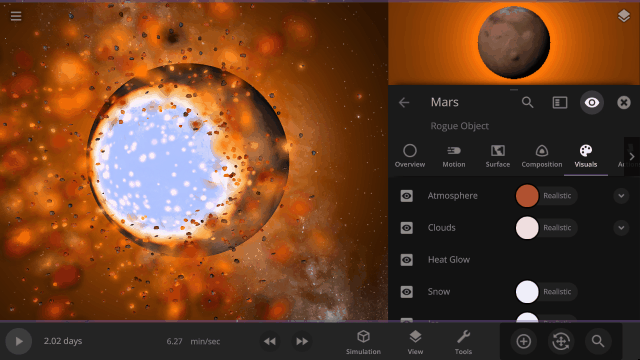Click the camera orbit mode icon
This screenshot has height=360, width=640.
click(x=561, y=341)
